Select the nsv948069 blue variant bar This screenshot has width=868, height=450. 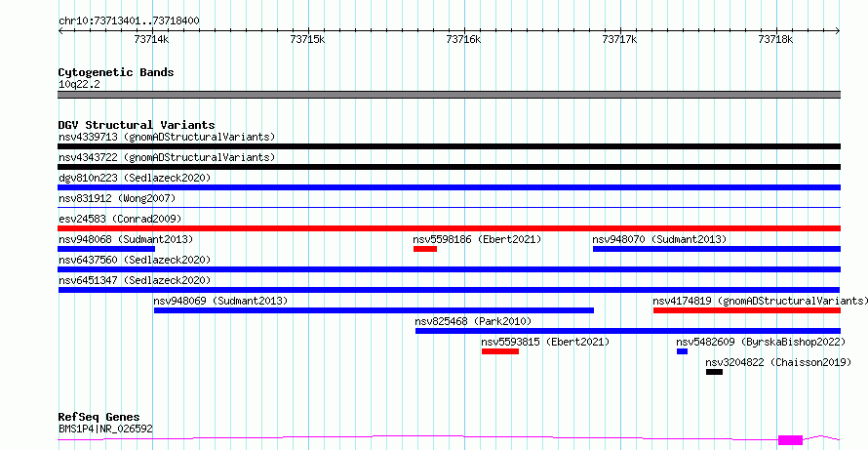click(x=374, y=310)
